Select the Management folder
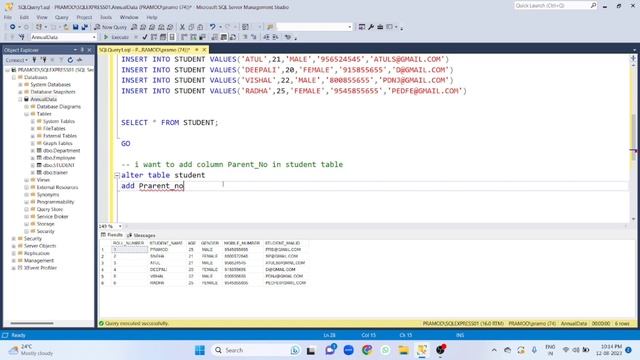This screenshot has height=360, width=640. point(38,261)
